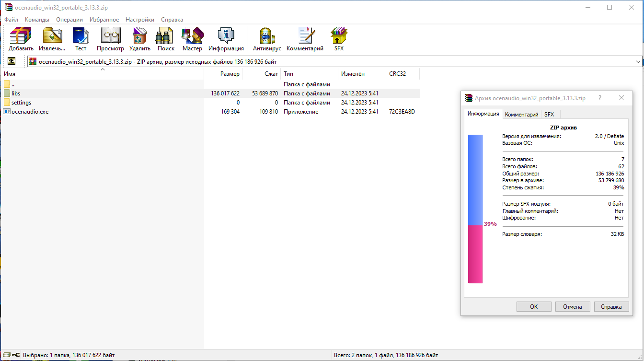The height and width of the screenshot is (361, 644).
Task: Click the Удалить (Delete) toolbar icon
Action: 139,36
